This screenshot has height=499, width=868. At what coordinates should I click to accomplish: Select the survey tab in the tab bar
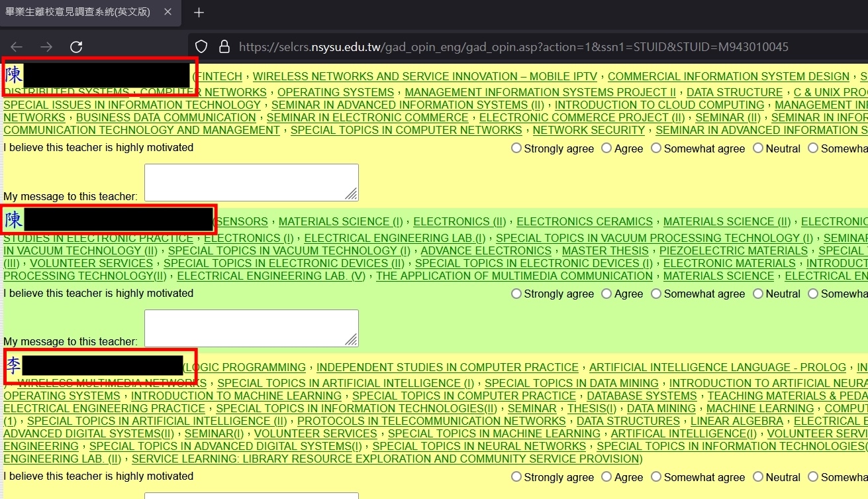click(91, 13)
